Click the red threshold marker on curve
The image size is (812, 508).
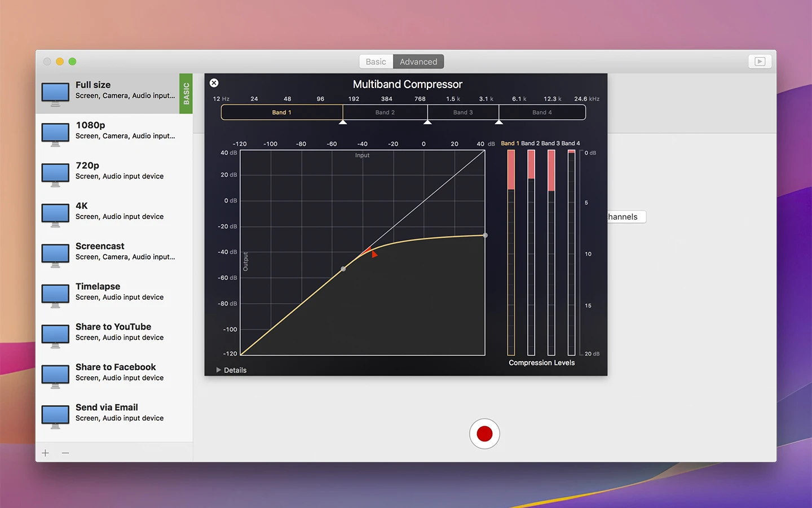pyautogui.click(x=373, y=253)
